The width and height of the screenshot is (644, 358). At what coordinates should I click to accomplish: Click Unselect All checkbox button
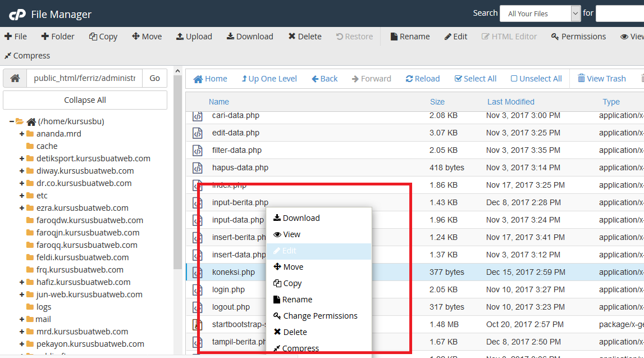tap(536, 79)
